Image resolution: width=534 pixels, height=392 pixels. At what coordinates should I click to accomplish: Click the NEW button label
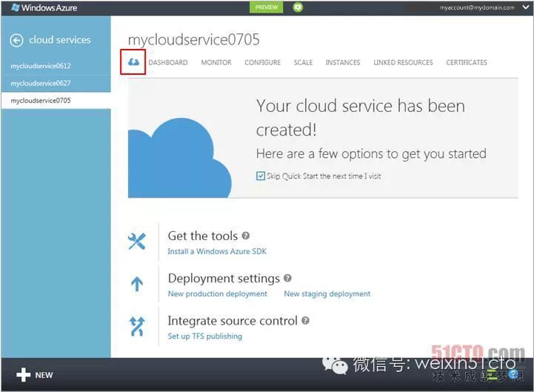[44, 375]
